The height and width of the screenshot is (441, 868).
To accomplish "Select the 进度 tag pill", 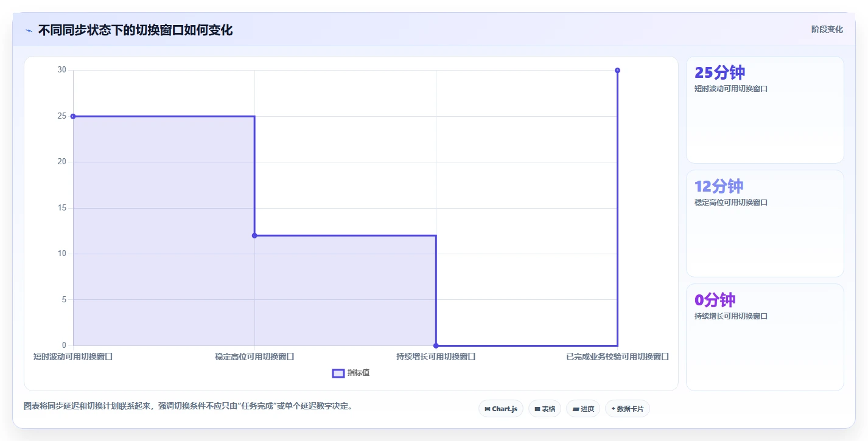I will click(583, 409).
